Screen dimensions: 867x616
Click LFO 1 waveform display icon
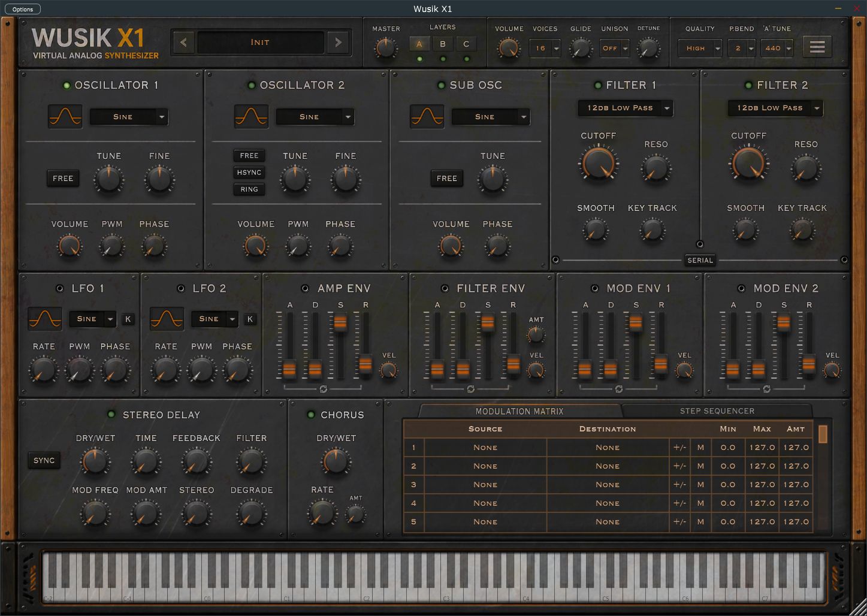click(x=45, y=319)
